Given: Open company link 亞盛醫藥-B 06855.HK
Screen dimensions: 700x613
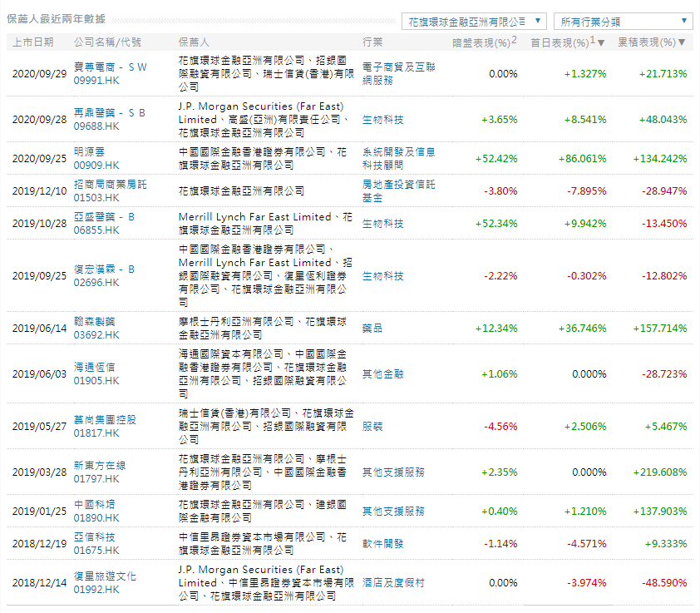Looking at the screenshot, I should click(x=104, y=224).
